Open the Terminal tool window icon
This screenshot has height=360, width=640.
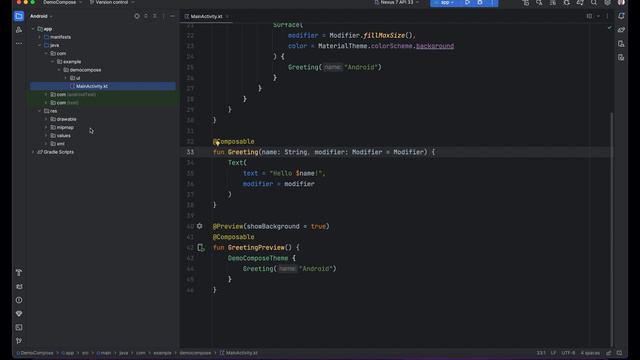[x=19, y=327]
